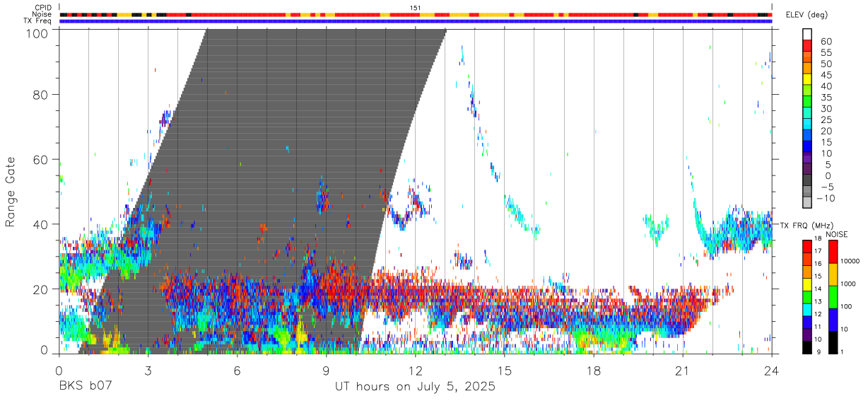Click the elevation colorbar tick label '45'
868x401 pixels.
pos(826,75)
